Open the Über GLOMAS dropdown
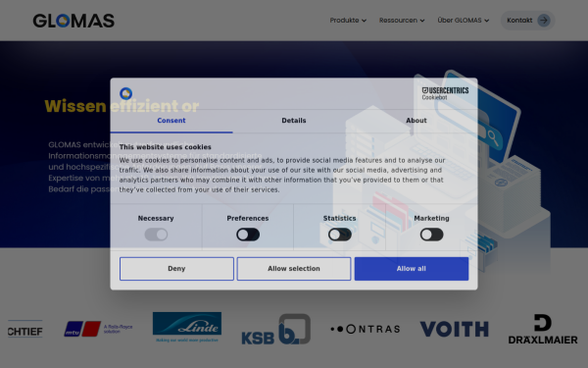Image resolution: width=588 pixels, height=368 pixels. click(464, 21)
